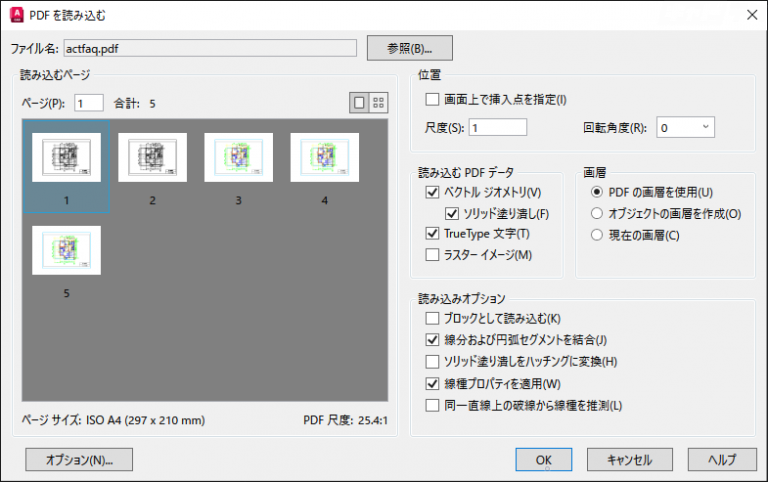This screenshot has width=768, height=482.
Task: Open the 回転角度 dropdown
Action: (686, 127)
